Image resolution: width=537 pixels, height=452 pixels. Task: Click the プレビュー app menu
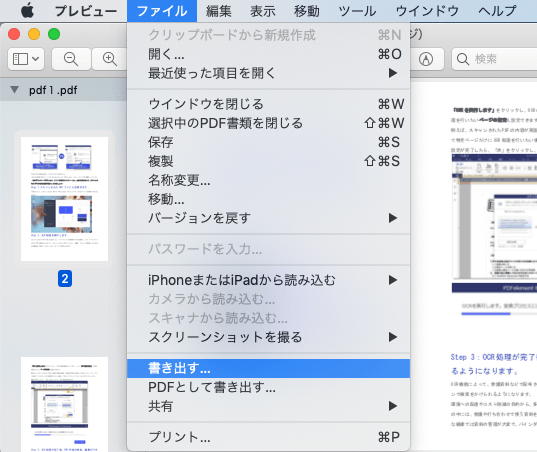86,11
